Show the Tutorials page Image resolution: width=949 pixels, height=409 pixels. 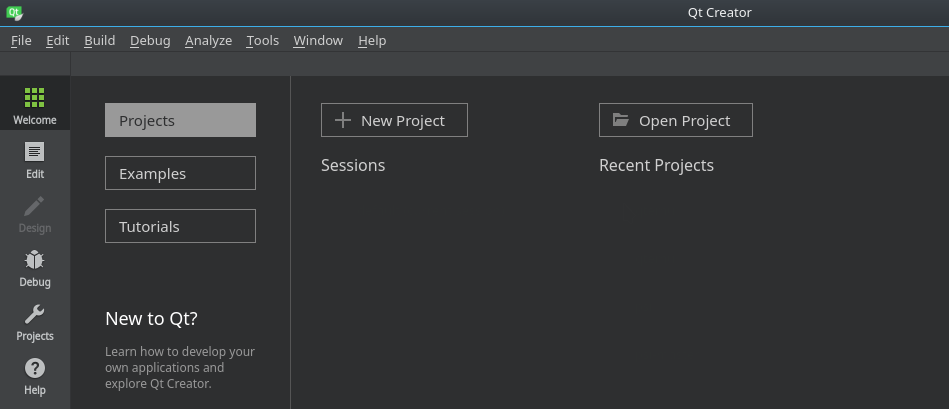coord(180,226)
